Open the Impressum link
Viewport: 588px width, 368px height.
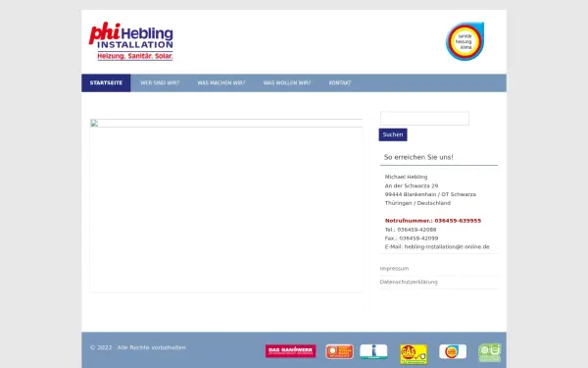394,269
